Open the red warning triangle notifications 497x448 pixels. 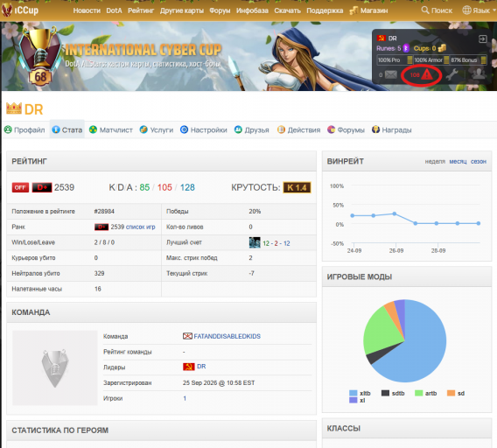tap(427, 75)
